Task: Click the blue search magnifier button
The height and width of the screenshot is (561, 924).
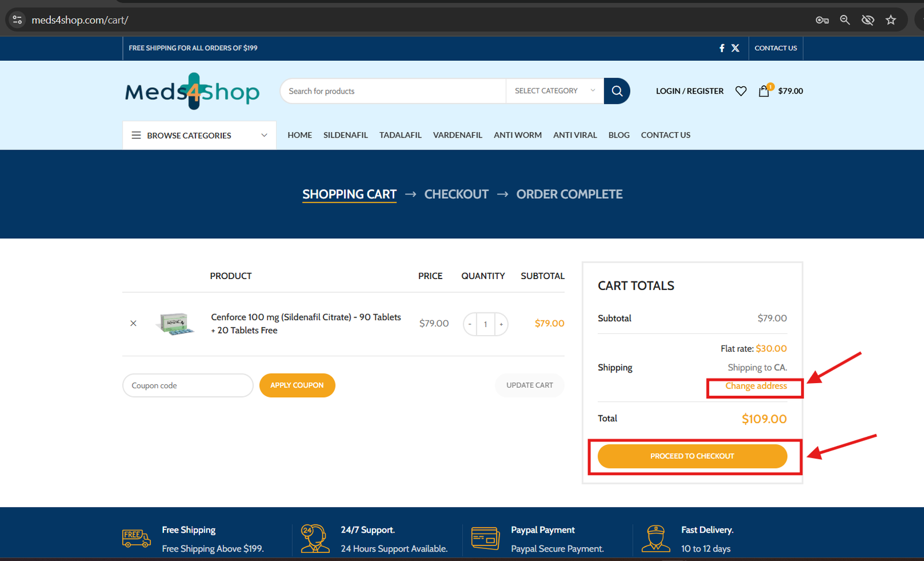Action: coord(617,91)
